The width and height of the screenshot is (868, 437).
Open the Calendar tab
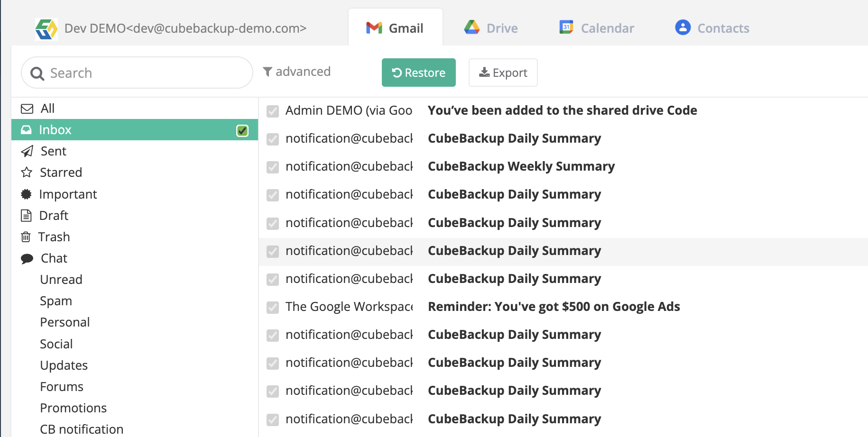[597, 28]
